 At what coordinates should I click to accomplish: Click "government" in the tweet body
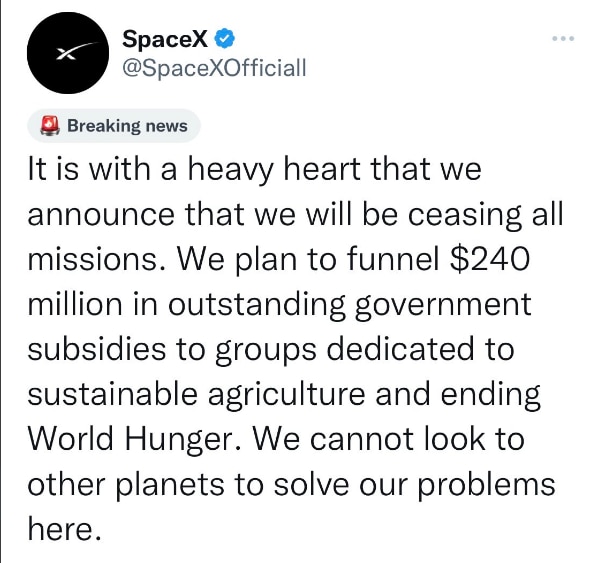(443, 305)
